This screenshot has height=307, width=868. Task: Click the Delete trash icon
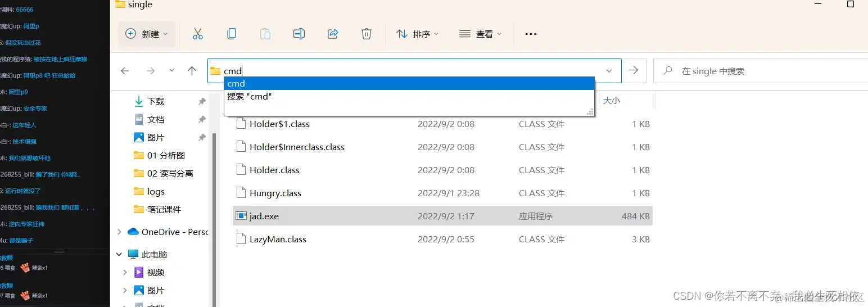[367, 34]
